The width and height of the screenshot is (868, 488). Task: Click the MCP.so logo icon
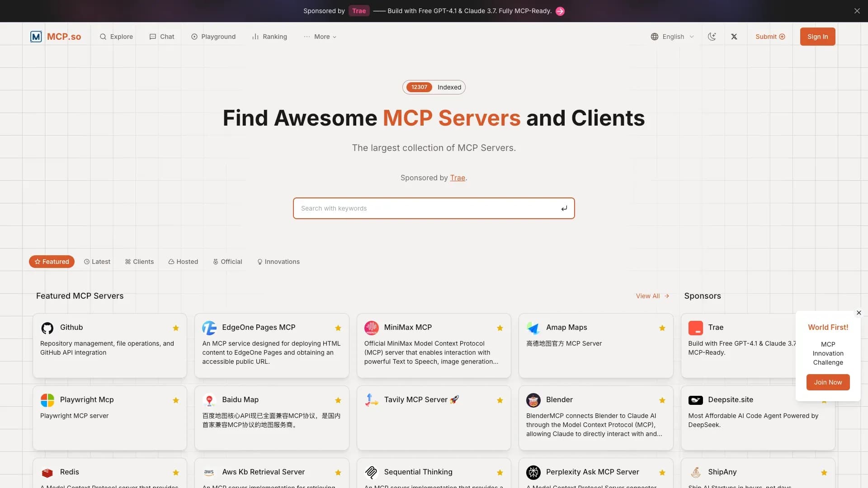(36, 37)
